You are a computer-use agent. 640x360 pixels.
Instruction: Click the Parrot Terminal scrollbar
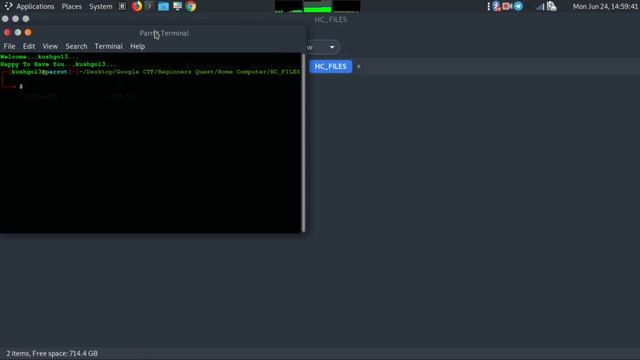coord(303,143)
